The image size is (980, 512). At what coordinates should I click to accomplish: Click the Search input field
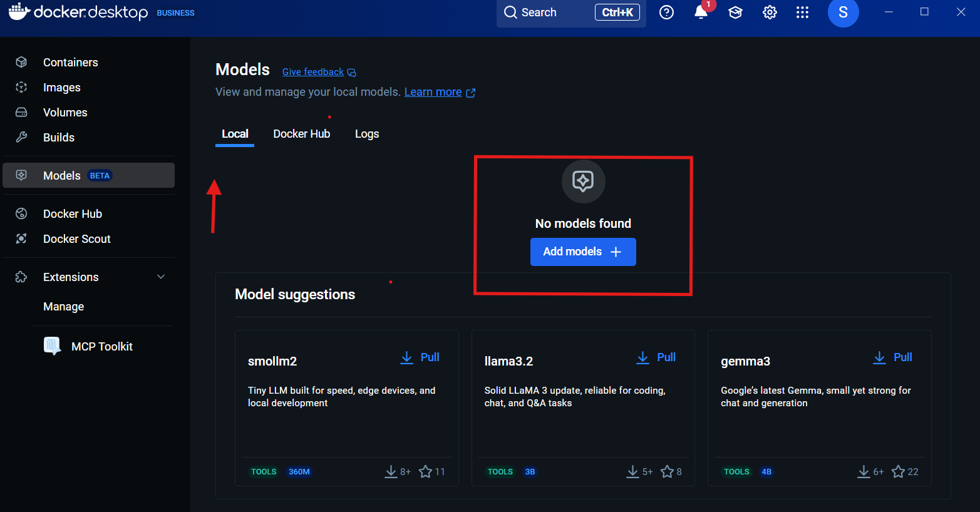[571, 13]
